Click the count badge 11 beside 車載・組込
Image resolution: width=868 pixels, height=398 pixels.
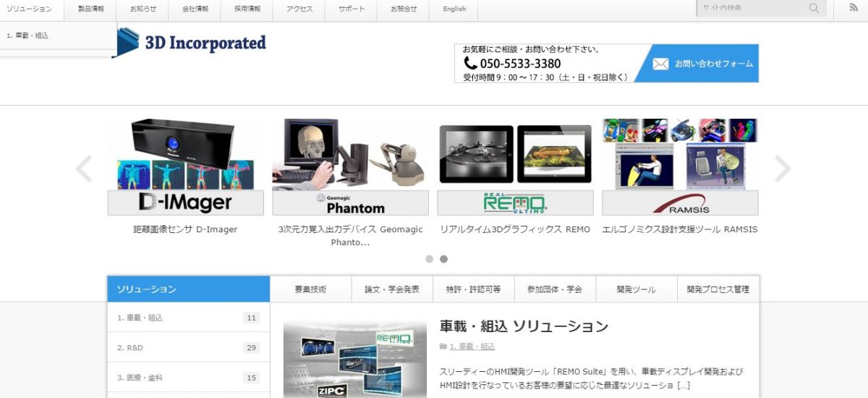coord(252,318)
